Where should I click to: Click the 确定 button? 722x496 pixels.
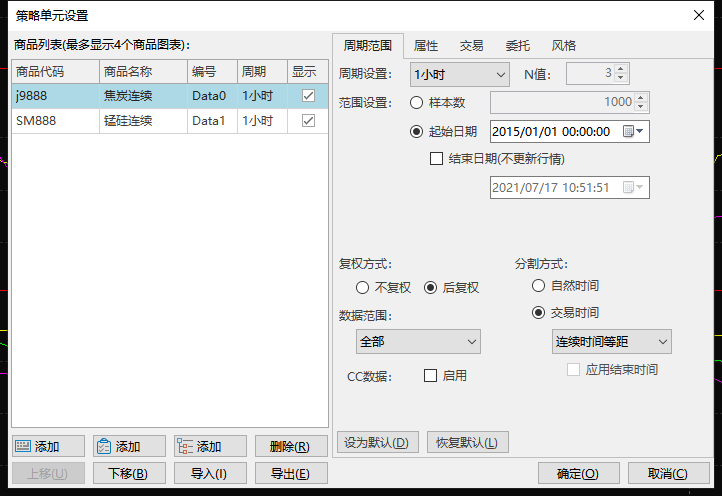(x=578, y=474)
